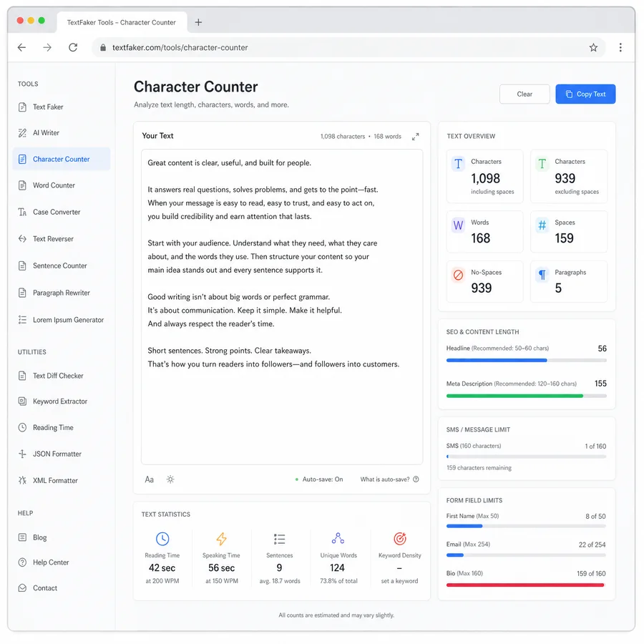Bookmark page with the star icon
The image size is (644, 644).
[593, 48]
